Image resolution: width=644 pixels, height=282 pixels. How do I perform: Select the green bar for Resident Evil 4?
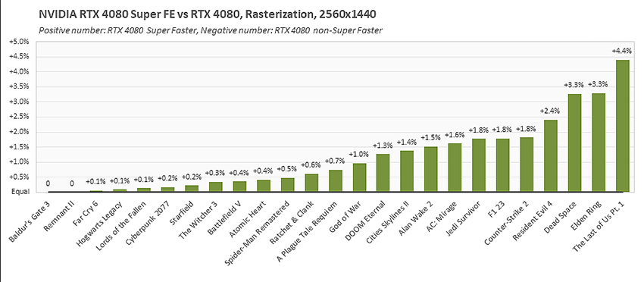(551, 156)
